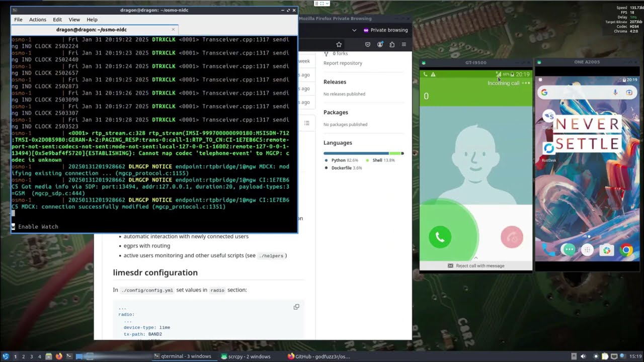Open the Firefox extensions puzzle icon
This screenshot has height=362, width=644.
coord(392,44)
